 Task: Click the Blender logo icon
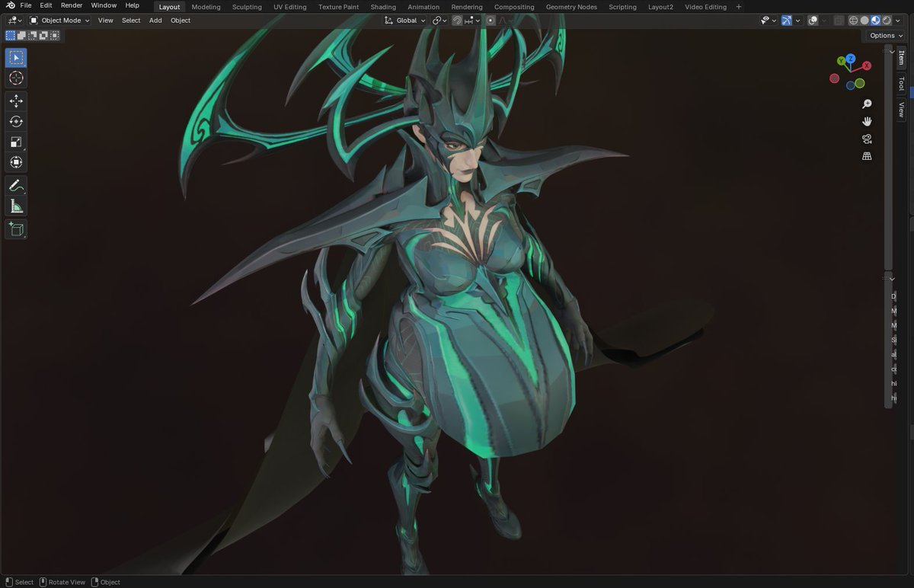11,5
